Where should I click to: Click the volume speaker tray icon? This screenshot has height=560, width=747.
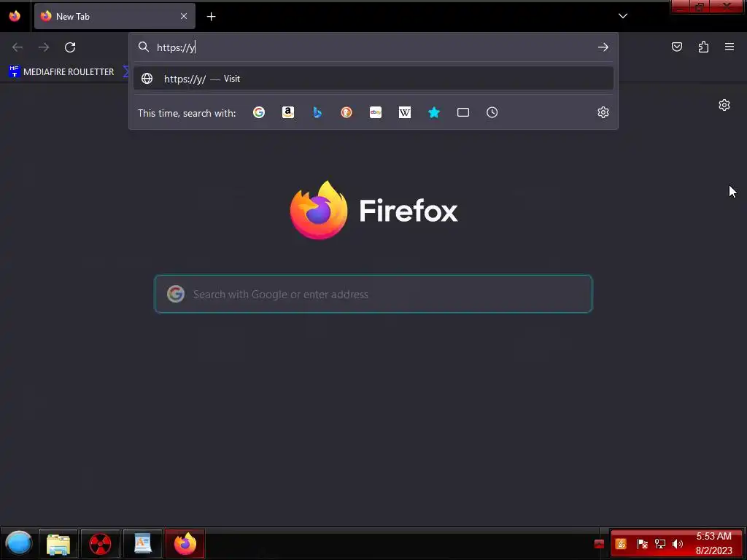pos(678,544)
